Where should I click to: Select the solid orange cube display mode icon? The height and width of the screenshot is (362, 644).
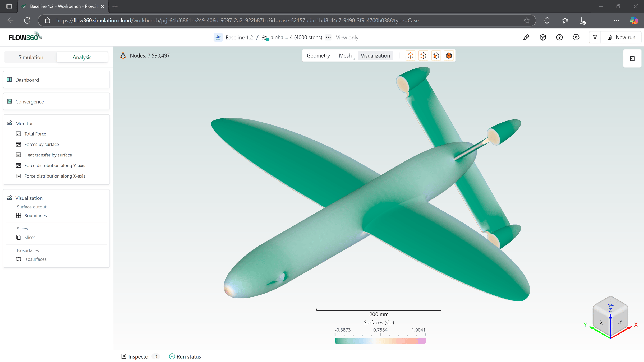pyautogui.click(x=449, y=55)
